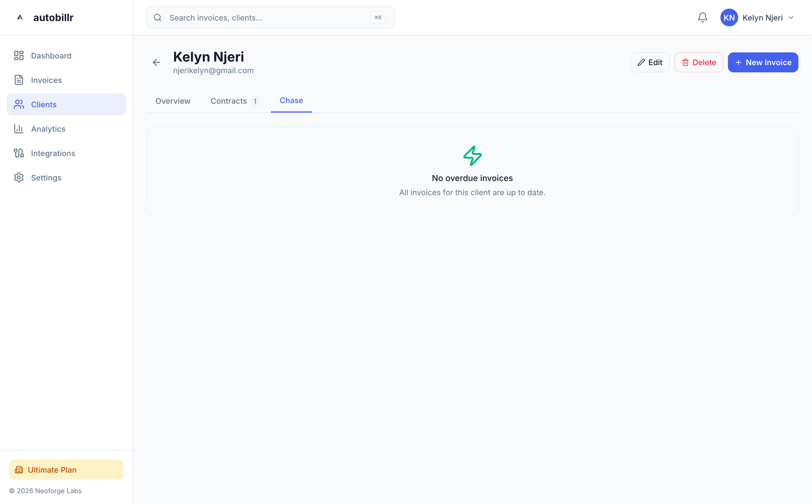Viewport: 812px width, 504px height.
Task: Expand the Kelyn Njeri account dropdown chevron
Action: click(x=791, y=18)
